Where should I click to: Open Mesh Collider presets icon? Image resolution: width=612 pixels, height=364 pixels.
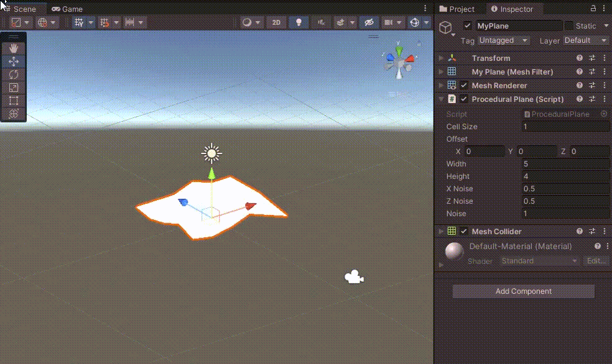coord(592,231)
